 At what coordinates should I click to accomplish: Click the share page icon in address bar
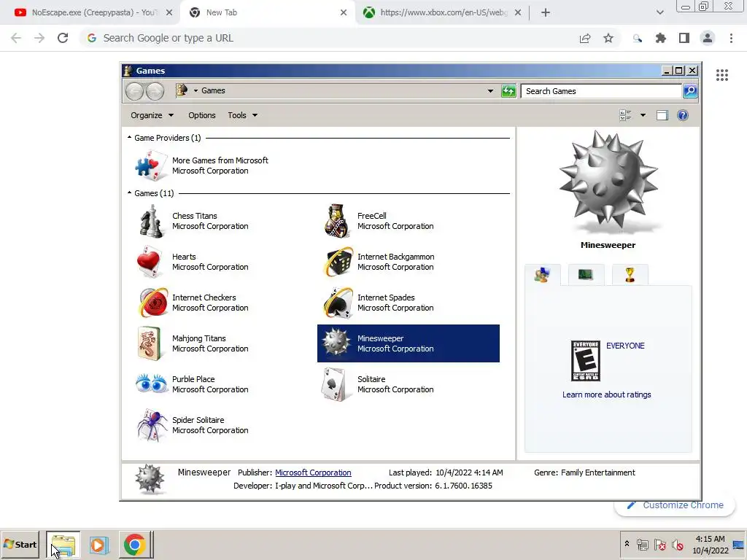click(585, 38)
